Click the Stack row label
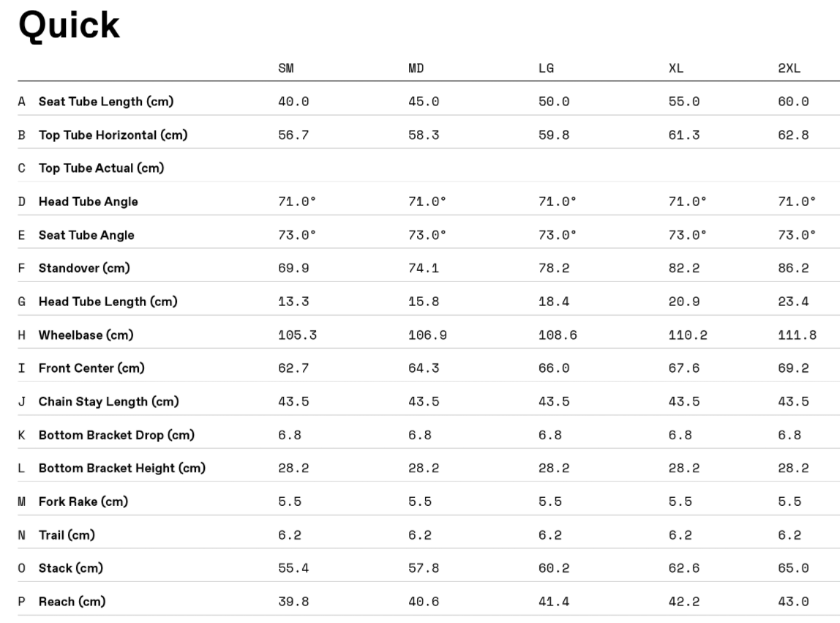840x623 pixels. tap(70, 569)
